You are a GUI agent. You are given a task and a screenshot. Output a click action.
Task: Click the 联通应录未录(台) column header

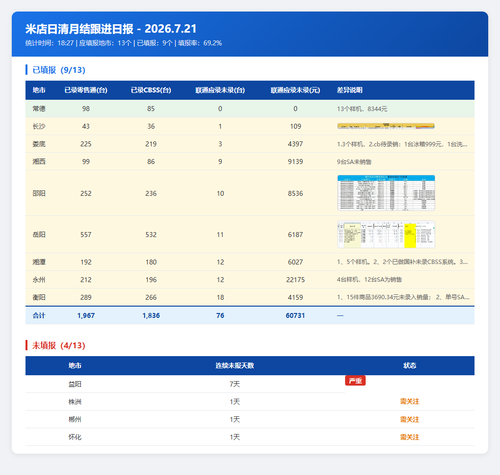[220, 90]
